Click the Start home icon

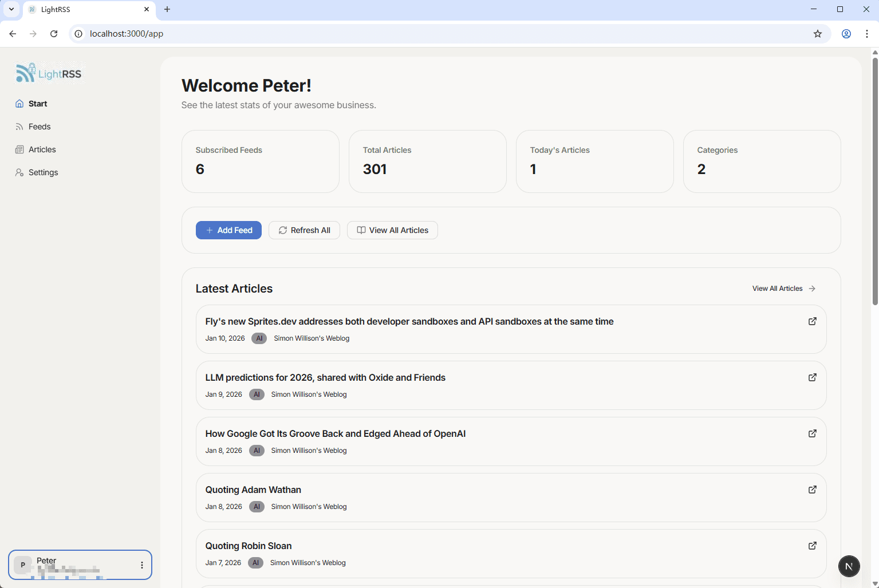coord(19,104)
